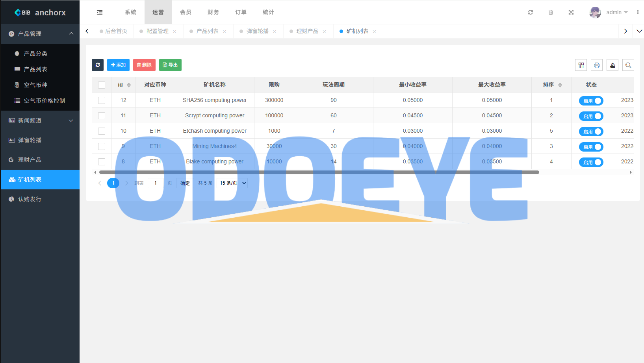Toggle the sidebar collapse hamburger icon
The height and width of the screenshot is (363, 644).
100,13
